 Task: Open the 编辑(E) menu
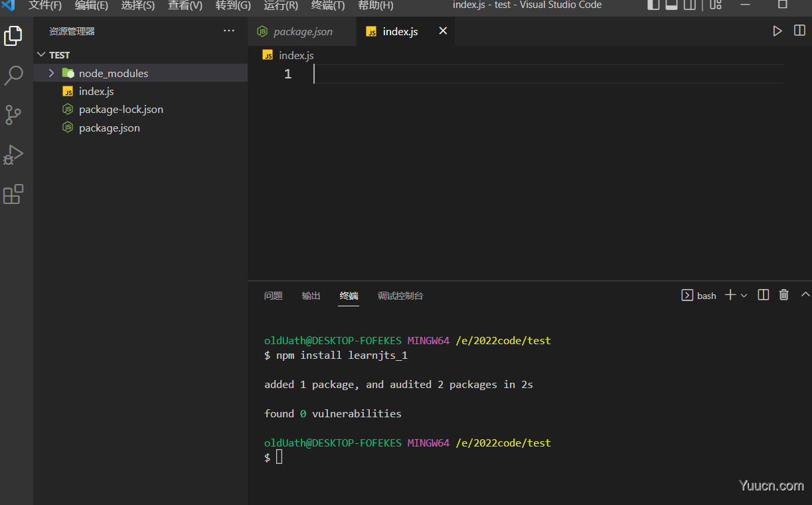point(92,5)
